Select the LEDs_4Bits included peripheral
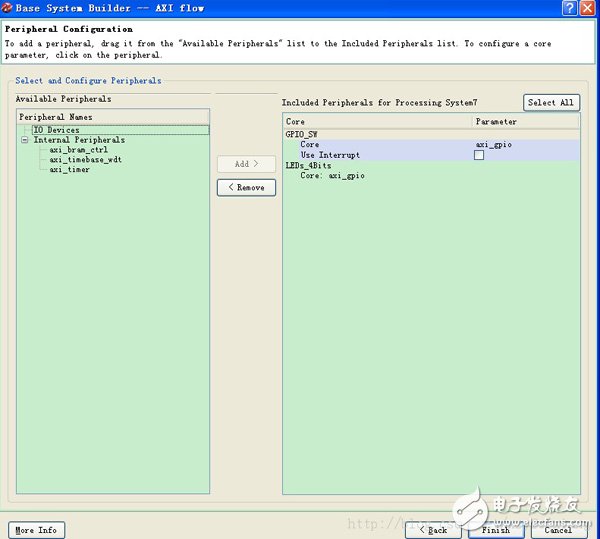Viewport: 600px width, 539px height. 308,165
